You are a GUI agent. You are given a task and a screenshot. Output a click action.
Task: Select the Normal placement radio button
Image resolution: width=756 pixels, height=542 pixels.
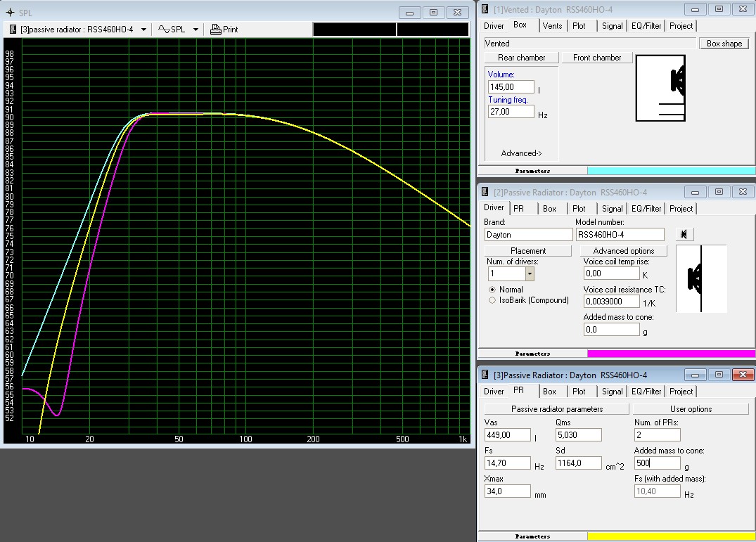click(492, 290)
